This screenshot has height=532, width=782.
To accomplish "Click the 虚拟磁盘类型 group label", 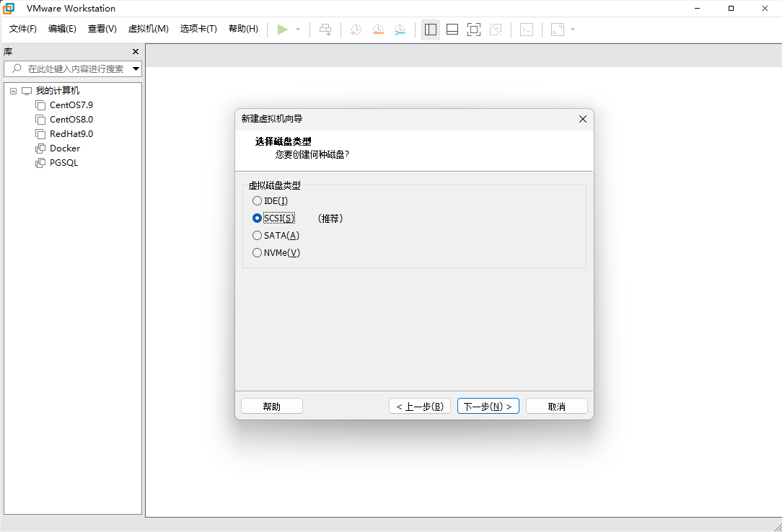I will 275,186.
